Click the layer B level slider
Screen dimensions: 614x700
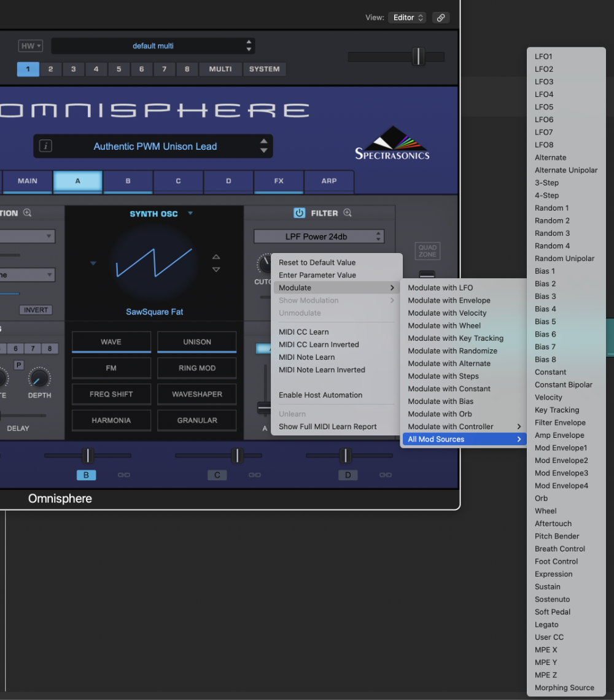point(88,456)
